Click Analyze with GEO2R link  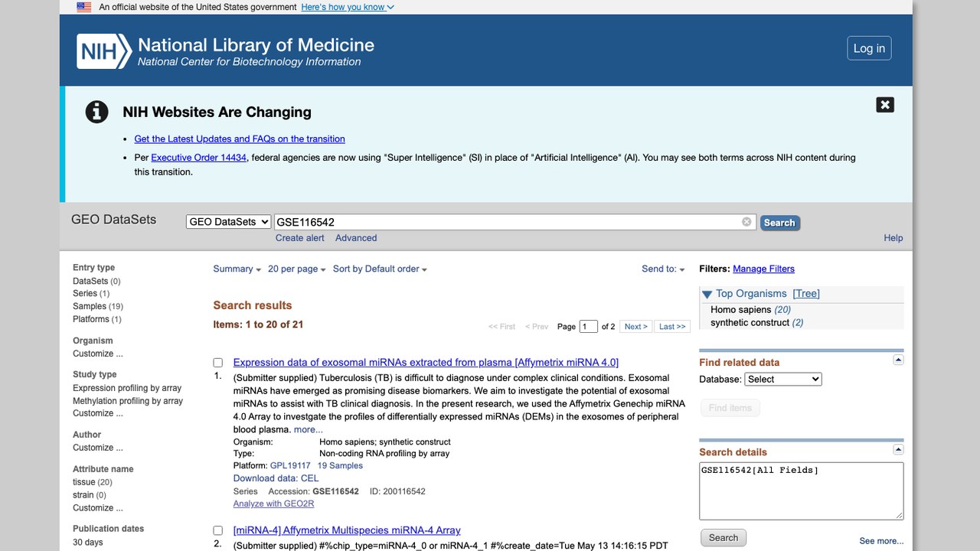point(273,504)
